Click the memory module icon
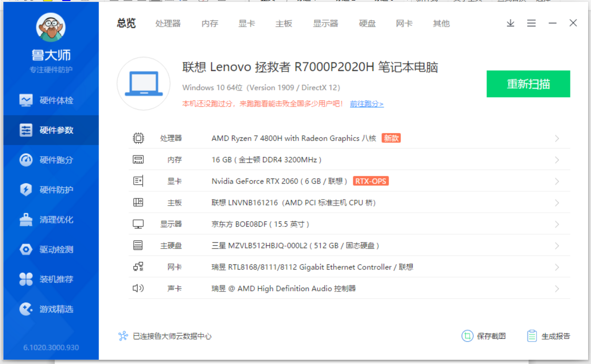591x364 pixels. [x=138, y=160]
